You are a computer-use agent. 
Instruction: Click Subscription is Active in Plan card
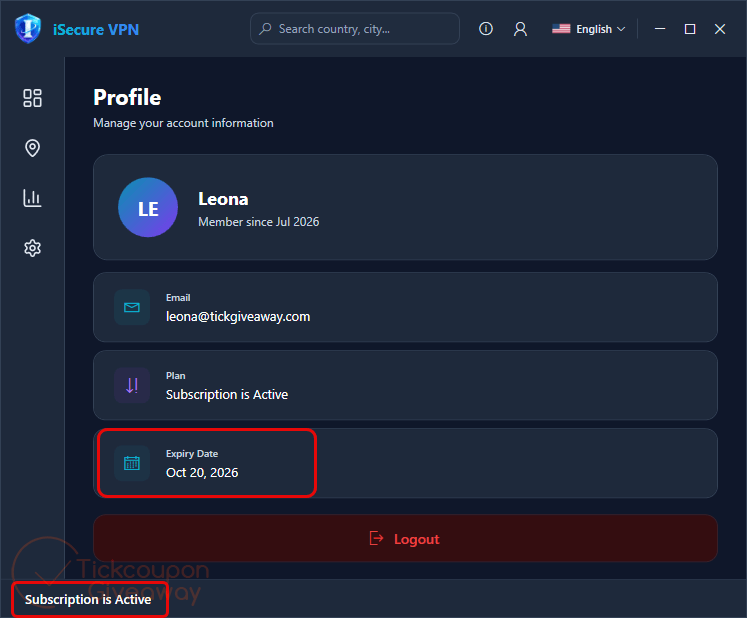[227, 395]
